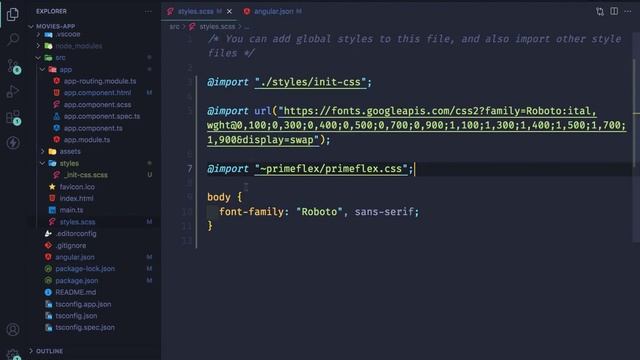Open app-routing.module.ts file

[x=100, y=81]
